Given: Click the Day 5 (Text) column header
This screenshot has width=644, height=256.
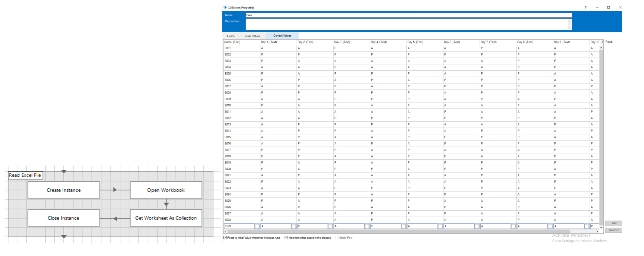Looking at the screenshot, I should pos(425,42).
